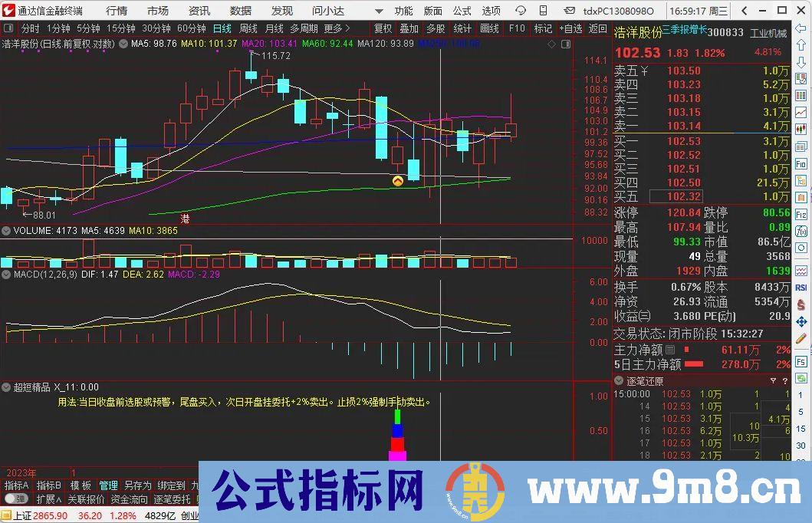This screenshot has height=523, width=812.
Task: Toggle the small square icon left of 分时
Action: tap(8, 28)
